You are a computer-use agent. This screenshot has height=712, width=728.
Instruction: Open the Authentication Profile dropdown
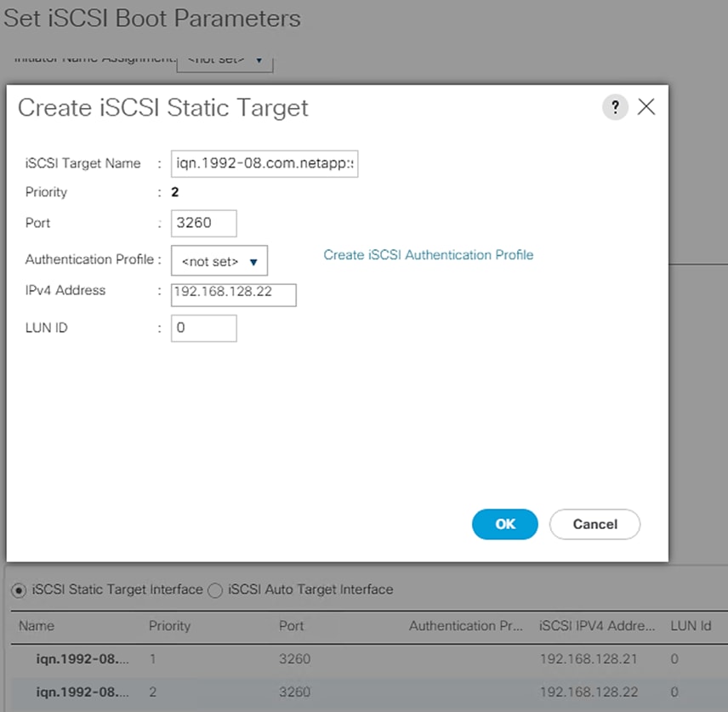click(x=219, y=261)
